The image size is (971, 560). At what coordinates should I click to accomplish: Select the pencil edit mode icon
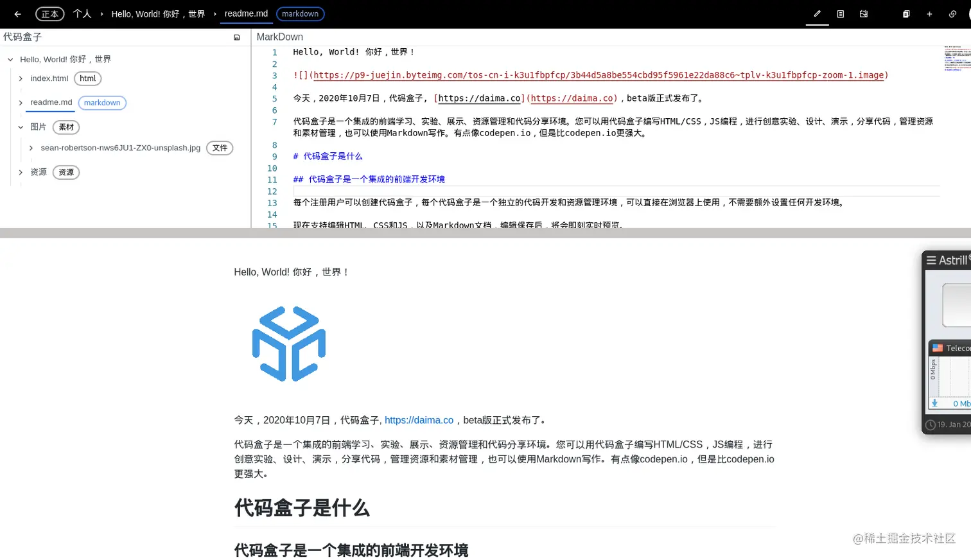coord(817,13)
